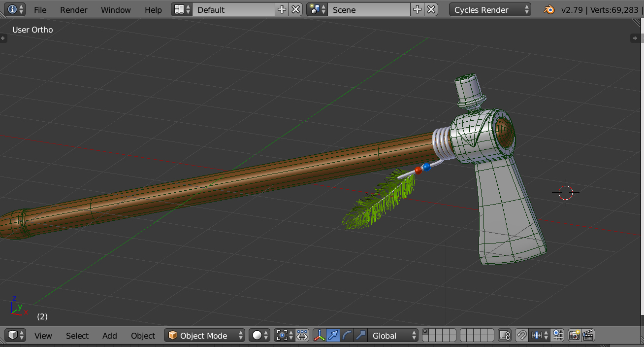Viewport: 644px width, 347px height.
Task: Delete the current Scene
Action: 431,9
